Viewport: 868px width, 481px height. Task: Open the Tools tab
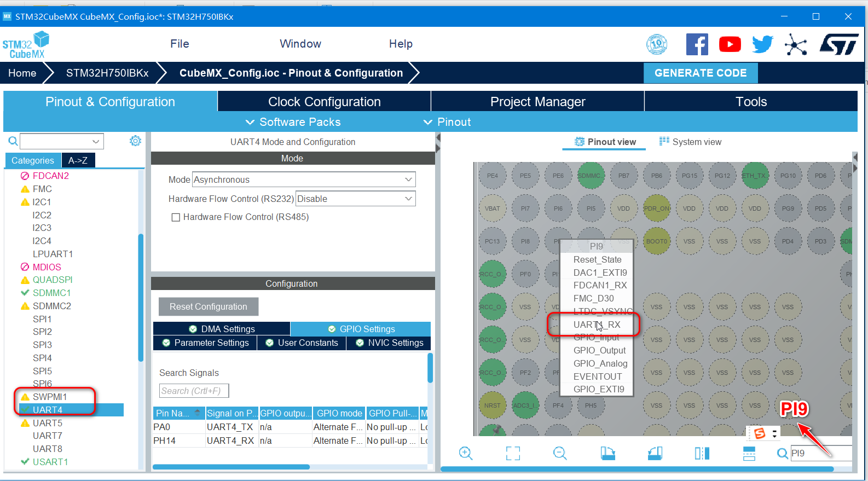(x=751, y=102)
